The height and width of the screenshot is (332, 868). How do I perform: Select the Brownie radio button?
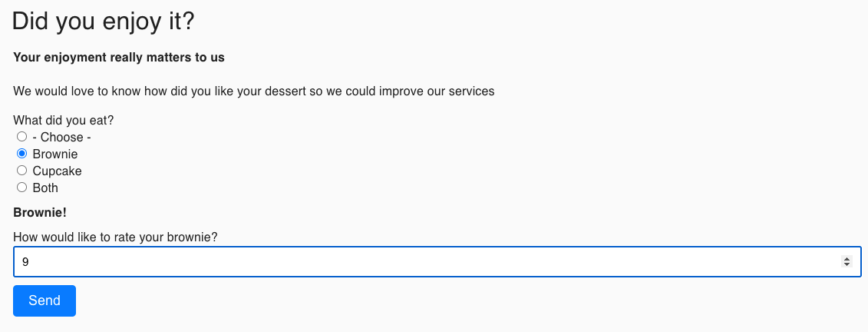pyautogui.click(x=22, y=154)
